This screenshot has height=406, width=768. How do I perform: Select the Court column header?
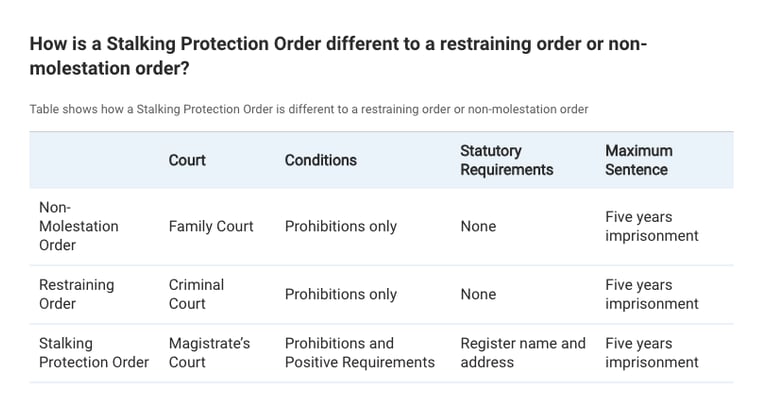(x=187, y=160)
